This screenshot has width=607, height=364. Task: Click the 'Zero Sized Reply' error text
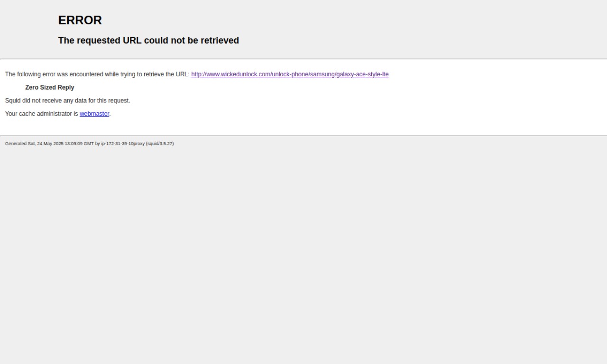(x=50, y=88)
